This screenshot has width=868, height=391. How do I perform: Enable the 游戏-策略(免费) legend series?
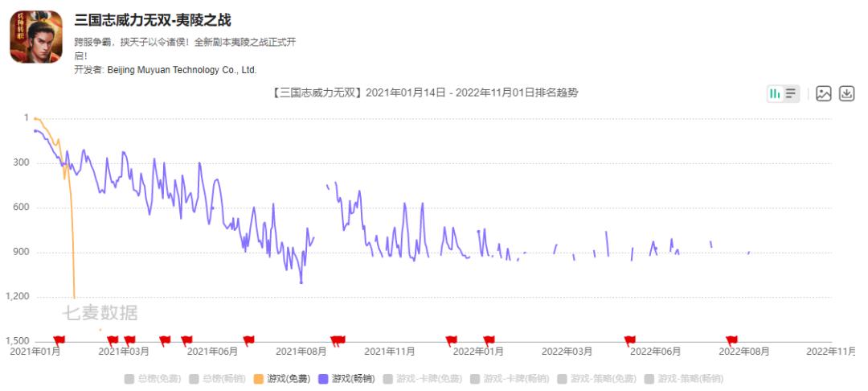coord(596,379)
